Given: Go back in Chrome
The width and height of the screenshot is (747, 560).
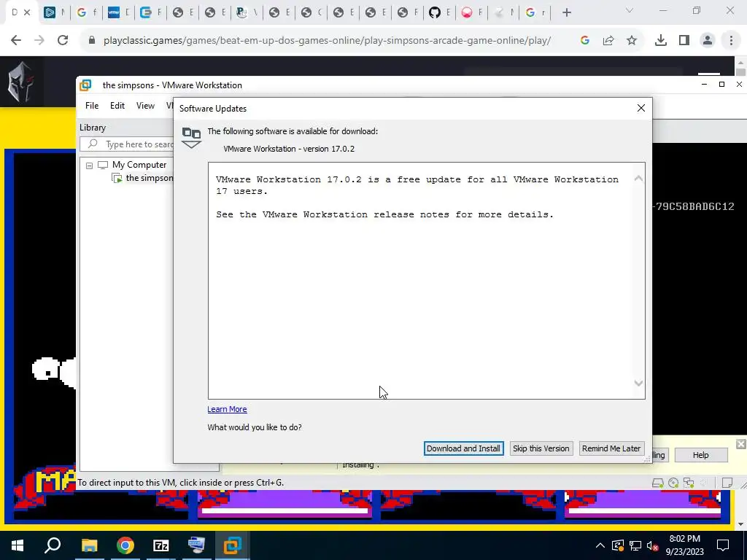Looking at the screenshot, I should [16, 41].
